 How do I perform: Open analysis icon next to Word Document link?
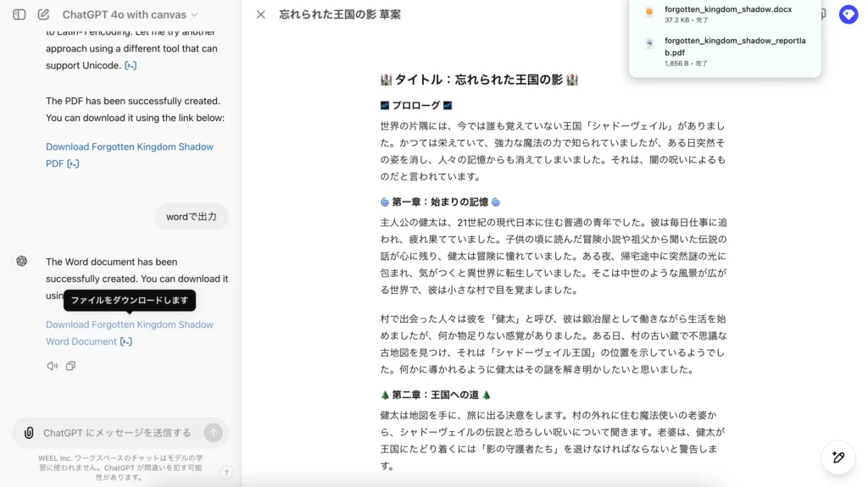[126, 341]
